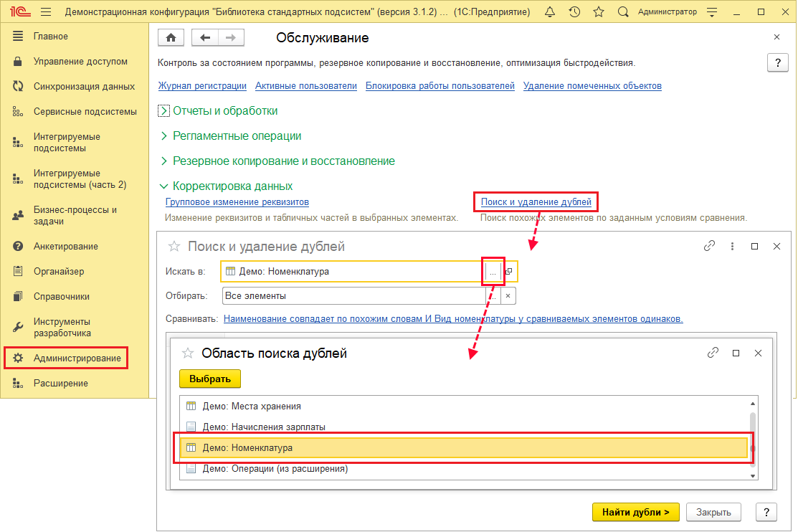Open Анкетирование section

pos(75,247)
